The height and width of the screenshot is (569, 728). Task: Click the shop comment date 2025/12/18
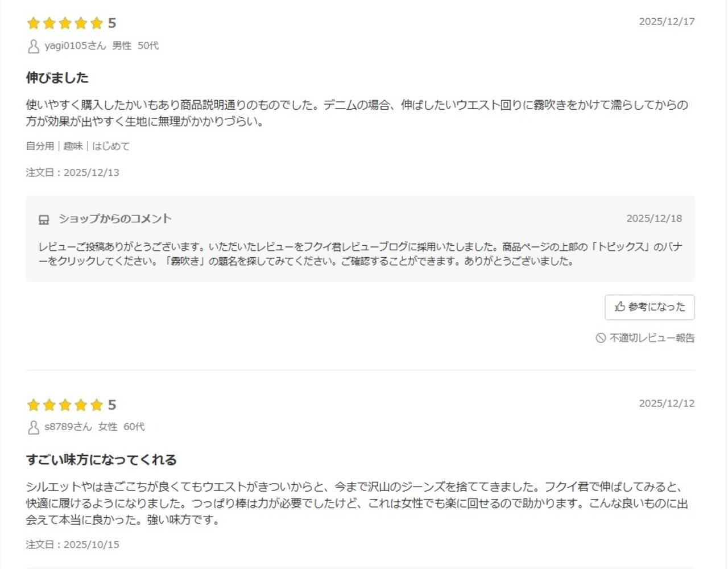pyautogui.click(x=654, y=218)
